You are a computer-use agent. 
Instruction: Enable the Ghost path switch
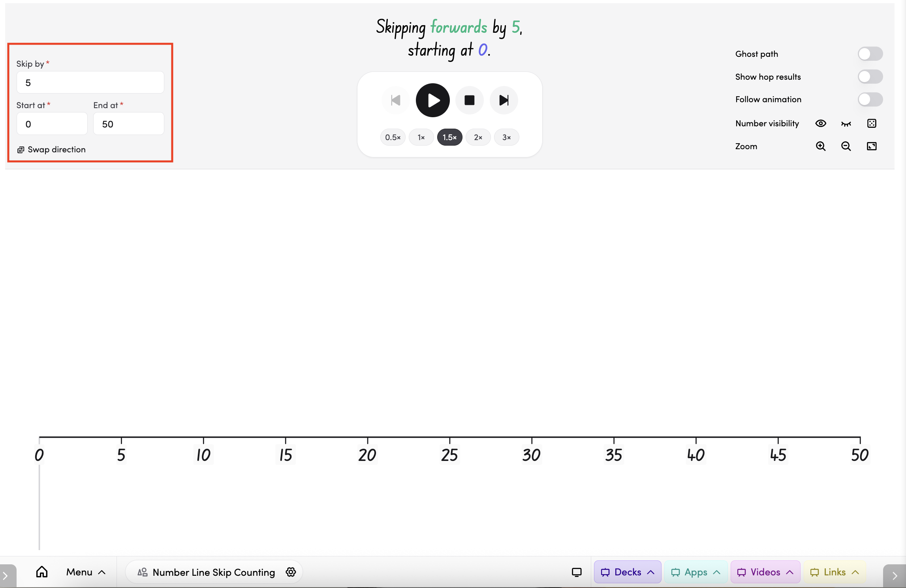(x=870, y=54)
